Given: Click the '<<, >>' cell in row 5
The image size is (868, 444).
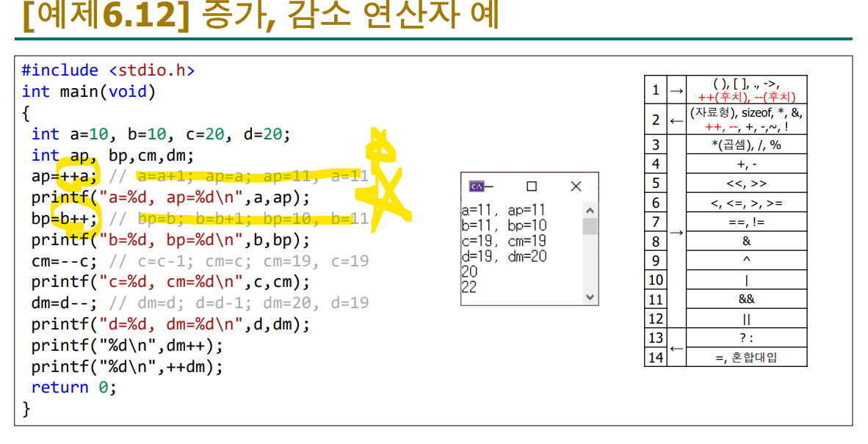Looking at the screenshot, I should point(746,183).
